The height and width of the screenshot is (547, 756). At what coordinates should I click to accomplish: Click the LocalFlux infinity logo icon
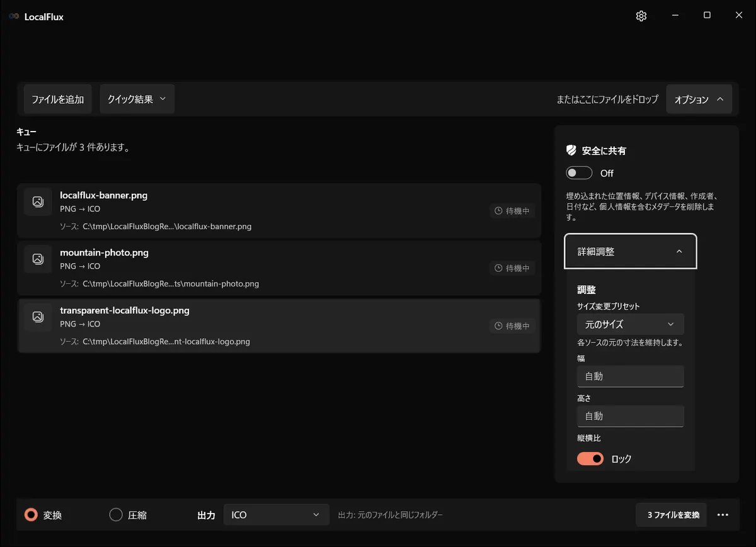(x=14, y=17)
